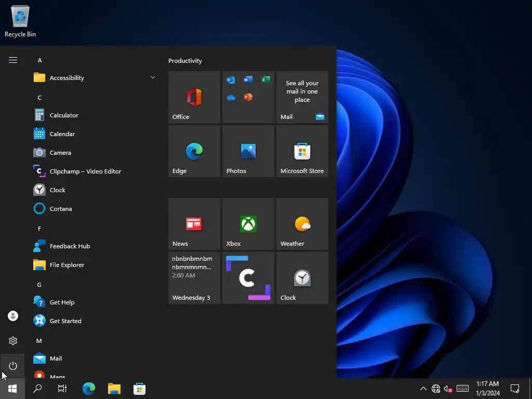Image resolution: width=532 pixels, height=399 pixels.
Task: Open the Office tile
Action: pos(194,97)
